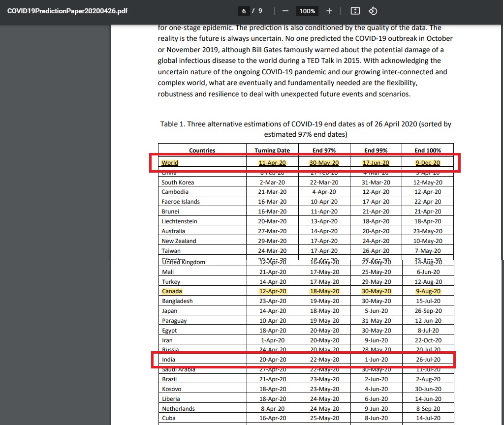Click Mali's turning date 21-Apr-20

273,272
